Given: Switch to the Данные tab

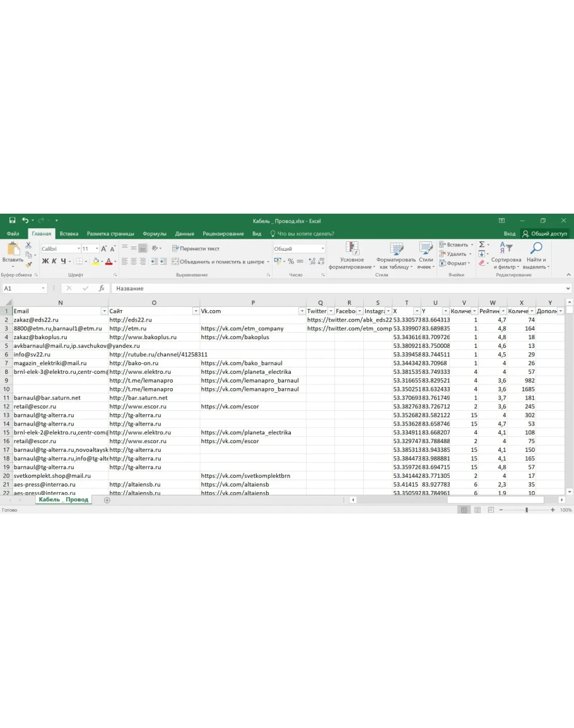Looking at the screenshot, I should (185, 234).
